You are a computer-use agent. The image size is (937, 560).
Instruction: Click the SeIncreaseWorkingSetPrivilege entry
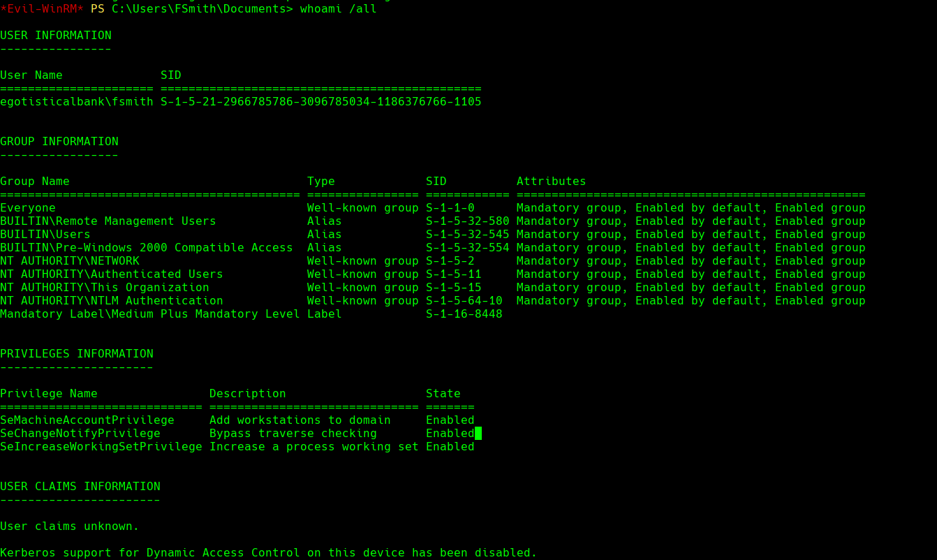point(101,446)
